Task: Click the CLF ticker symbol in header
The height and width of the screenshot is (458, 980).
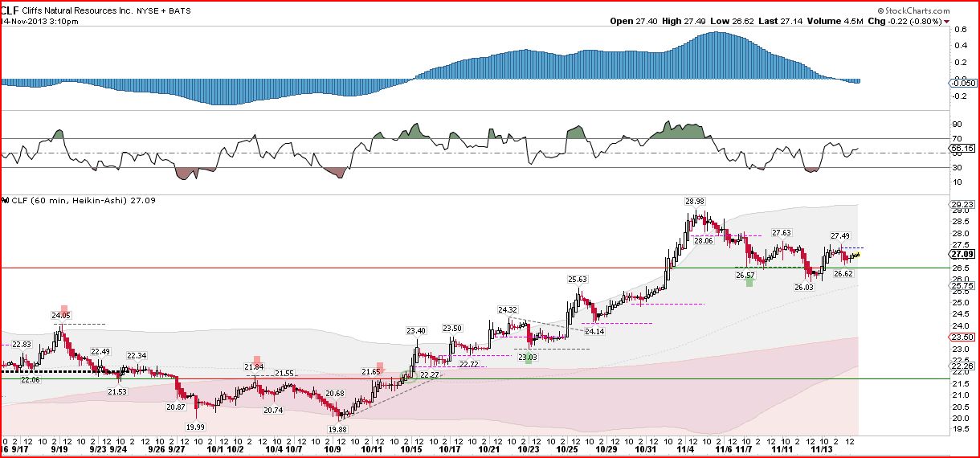Action: (10, 9)
